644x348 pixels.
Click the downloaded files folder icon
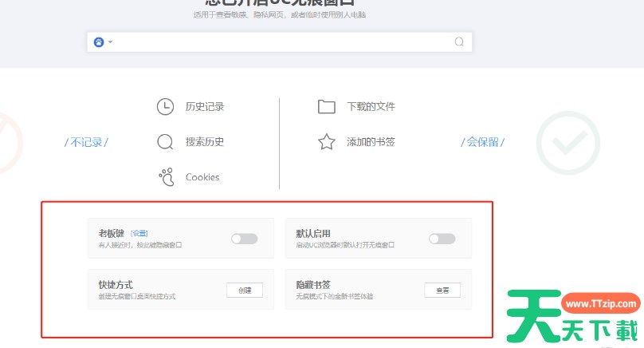click(327, 106)
